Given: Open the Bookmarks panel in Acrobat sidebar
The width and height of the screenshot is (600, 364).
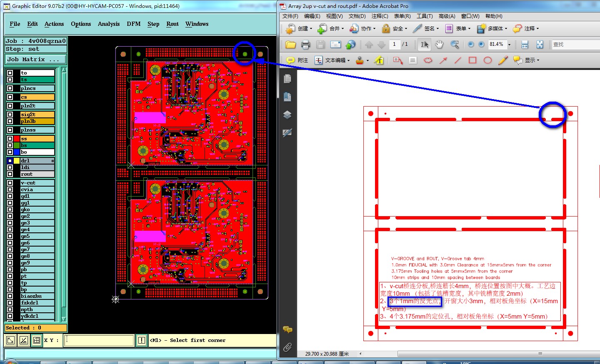Looking at the screenshot, I should click(x=287, y=97).
